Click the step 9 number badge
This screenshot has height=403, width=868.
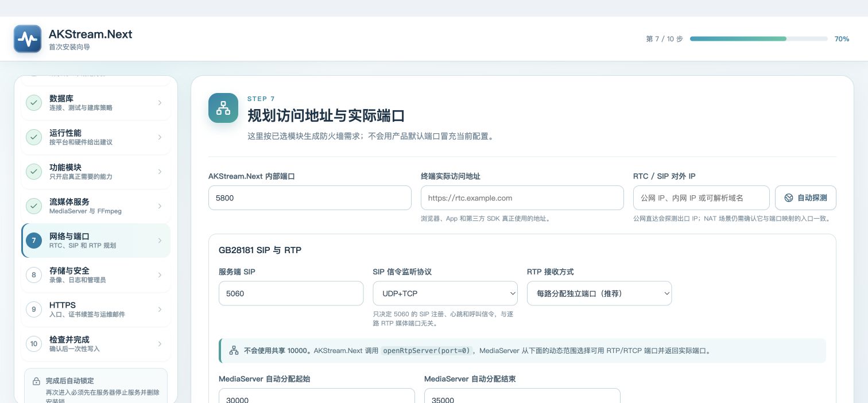click(x=34, y=309)
